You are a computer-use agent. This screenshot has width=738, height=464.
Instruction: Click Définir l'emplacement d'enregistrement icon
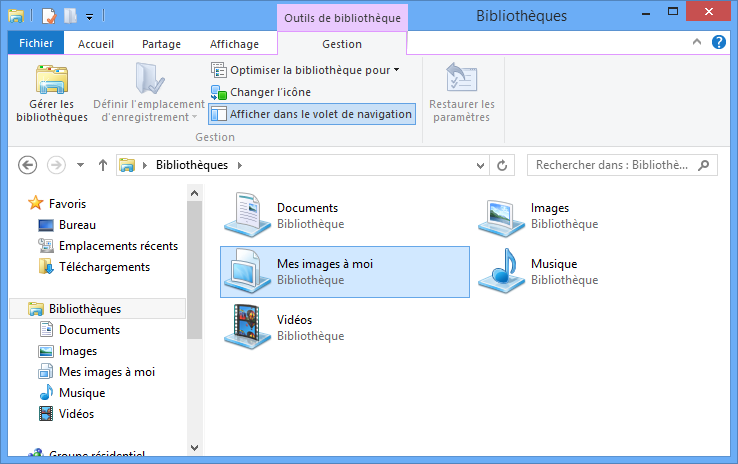click(149, 78)
